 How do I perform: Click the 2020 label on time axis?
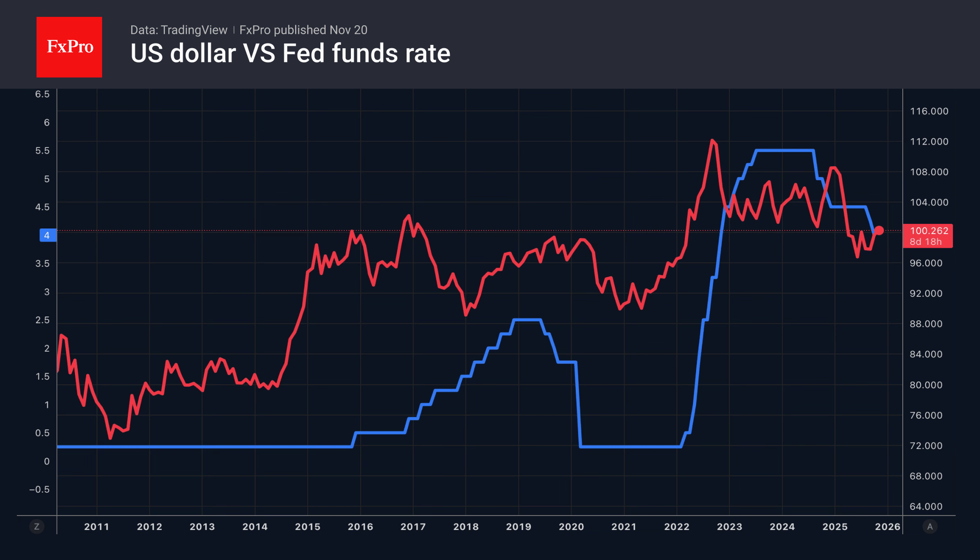tap(572, 527)
